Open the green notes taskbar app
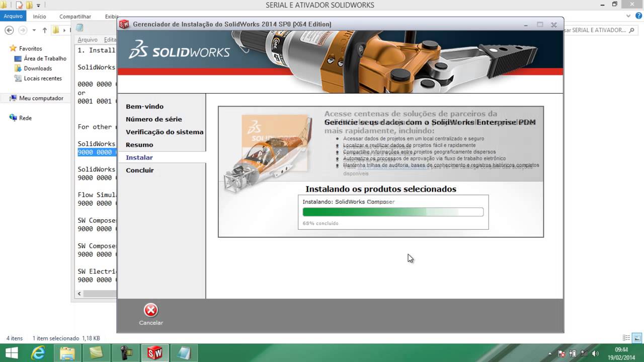Viewport: 644px width, 362px height. [97, 353]
